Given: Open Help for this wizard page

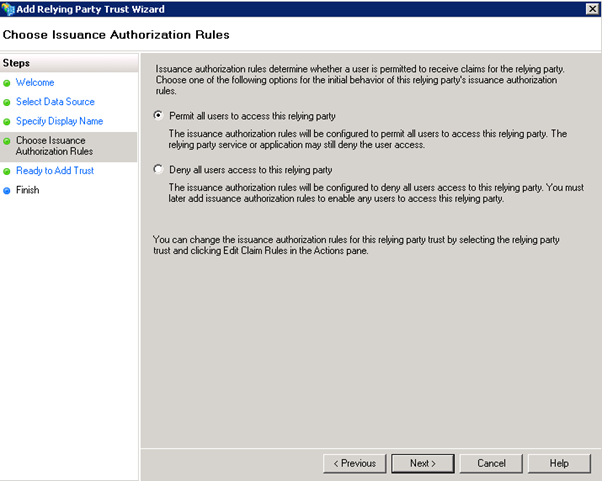Looking at the screenshot, I should tap(559, 463).
